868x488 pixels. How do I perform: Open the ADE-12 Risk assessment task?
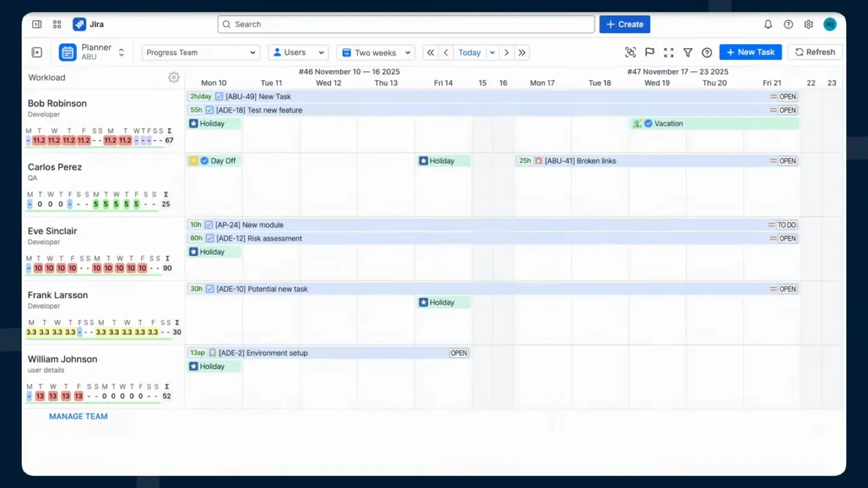tap(493, 239)
